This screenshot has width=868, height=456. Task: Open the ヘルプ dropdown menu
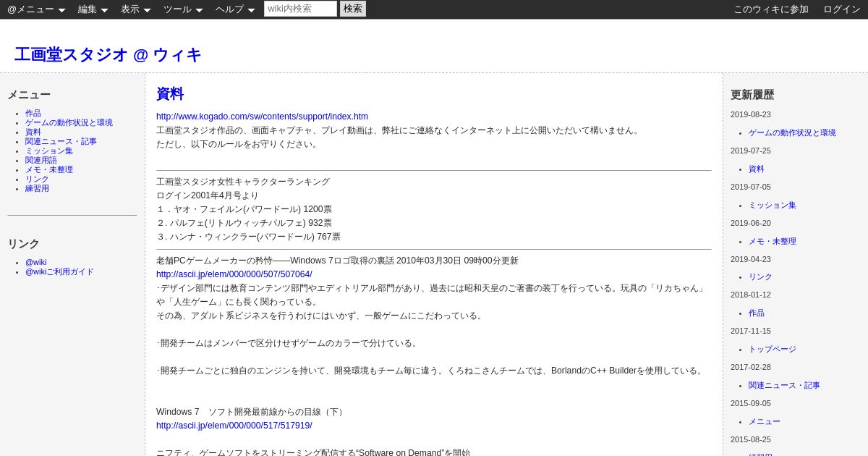point(235,9)
